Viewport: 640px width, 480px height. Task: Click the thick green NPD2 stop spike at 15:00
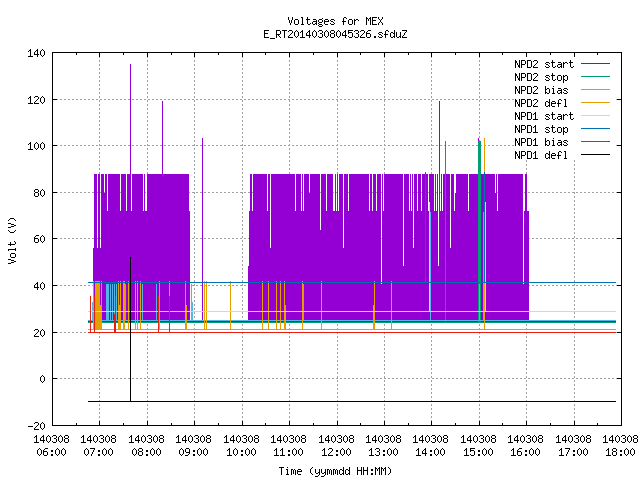(x=480, y=231)
